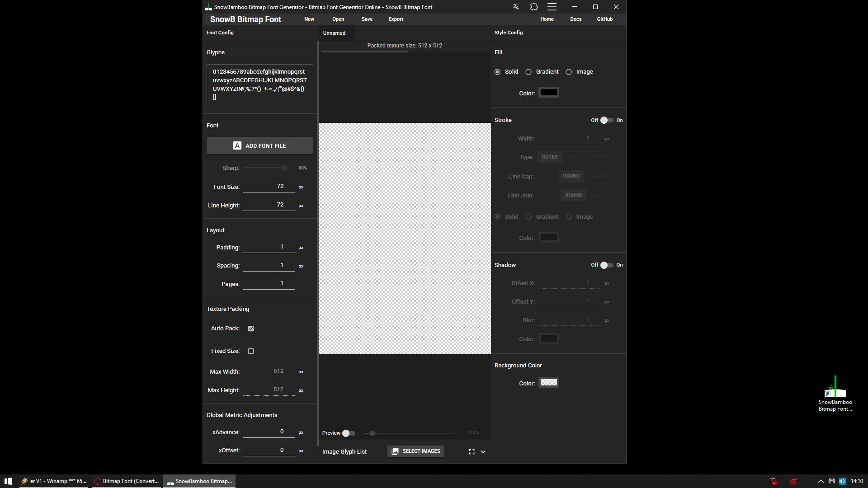
Task: Click the game controller tray icon
Action: [831, 481]
